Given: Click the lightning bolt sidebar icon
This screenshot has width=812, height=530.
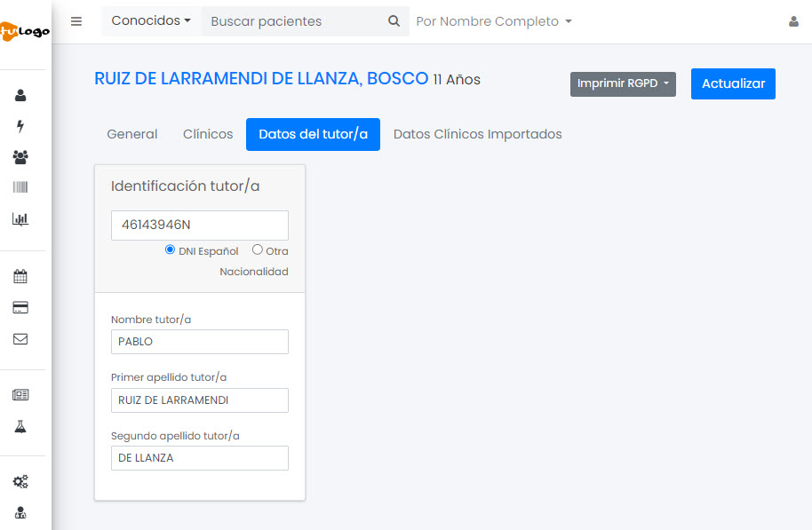Looking at the screenshot, I should click(x=20, y=126).
